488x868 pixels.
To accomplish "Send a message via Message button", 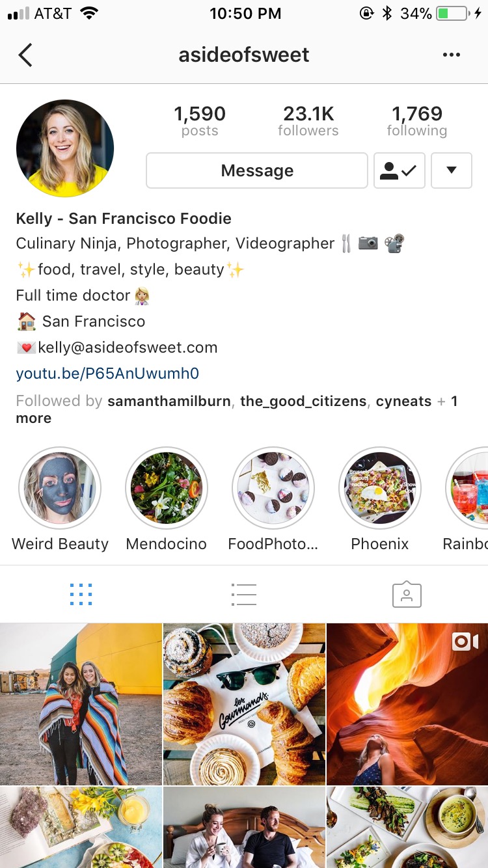I will click(257, 170).
